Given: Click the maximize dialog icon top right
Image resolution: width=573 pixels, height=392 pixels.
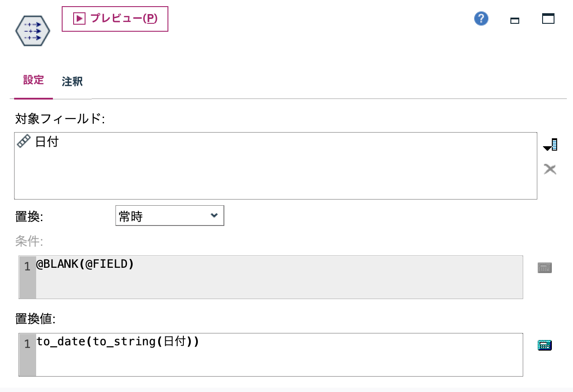Looking at the screenshot, I should pyautogui.click(x=547, y=18).
